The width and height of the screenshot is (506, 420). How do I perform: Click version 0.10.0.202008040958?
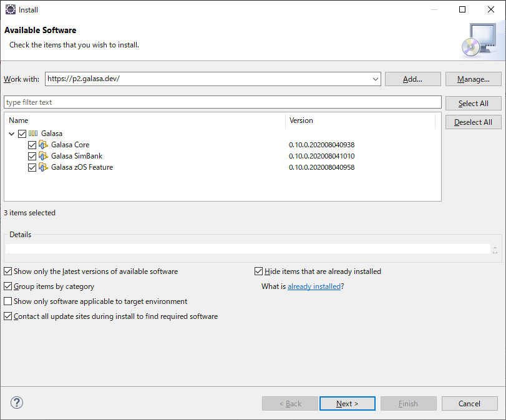tap(322, 167)
